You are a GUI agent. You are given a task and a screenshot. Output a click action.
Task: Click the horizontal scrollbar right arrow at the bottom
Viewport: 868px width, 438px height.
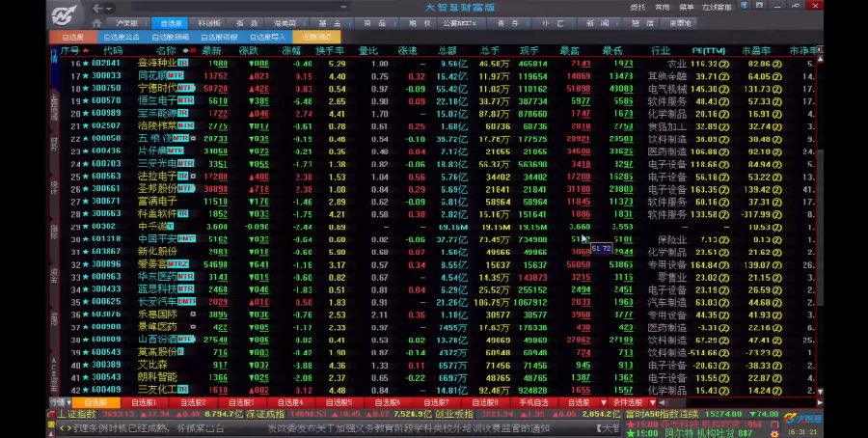point(820,402)
